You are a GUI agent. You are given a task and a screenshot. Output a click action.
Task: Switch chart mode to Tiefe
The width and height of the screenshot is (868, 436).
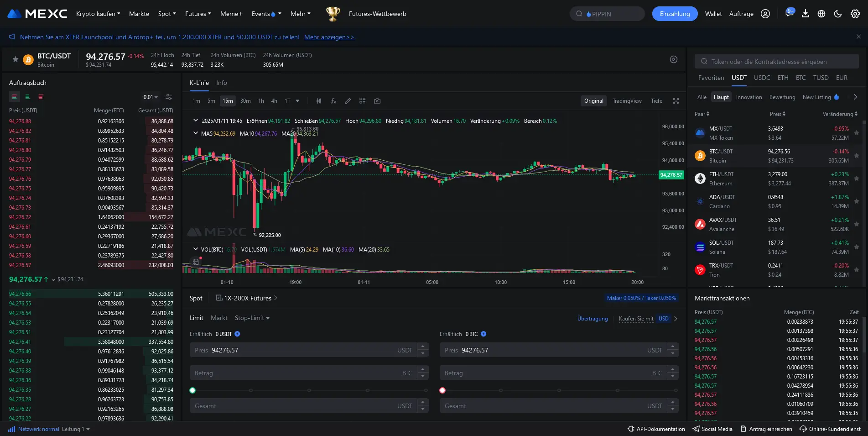[656, 101]
